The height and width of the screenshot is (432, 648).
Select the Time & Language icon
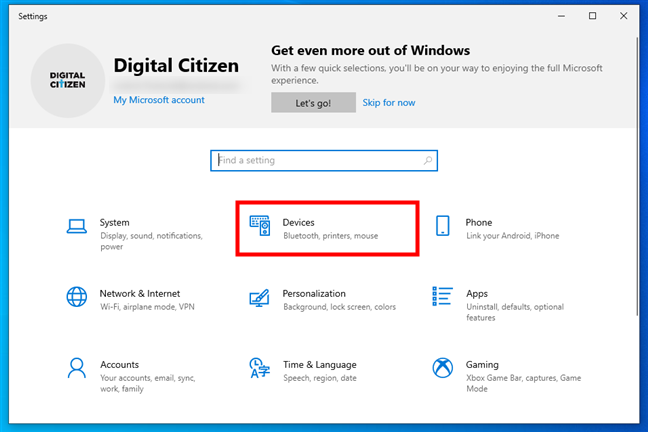click(260, 368)
